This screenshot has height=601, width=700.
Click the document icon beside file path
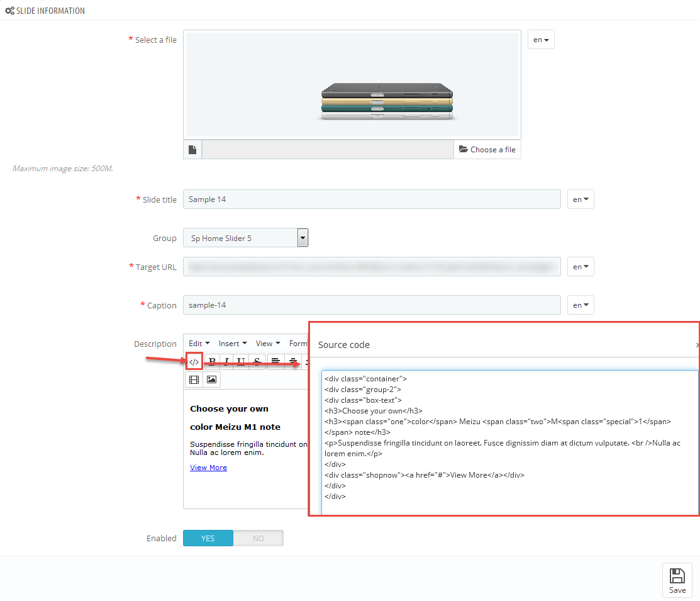click(x=192, y=150)
